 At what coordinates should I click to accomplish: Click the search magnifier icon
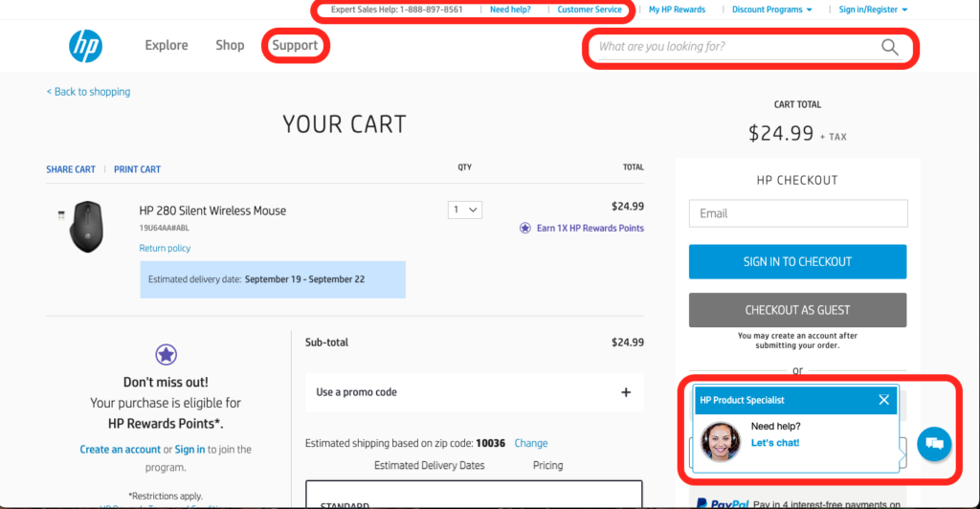890,47
